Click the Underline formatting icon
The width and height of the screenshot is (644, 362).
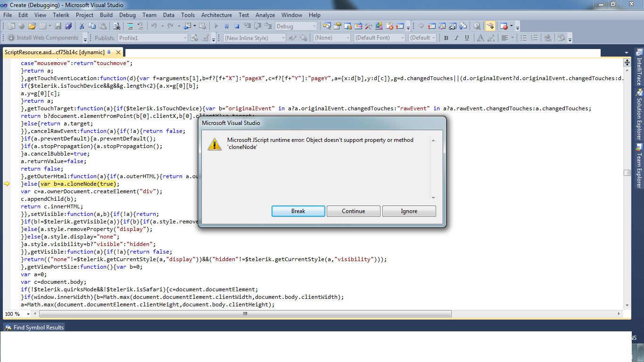click(x=467, y=38)
